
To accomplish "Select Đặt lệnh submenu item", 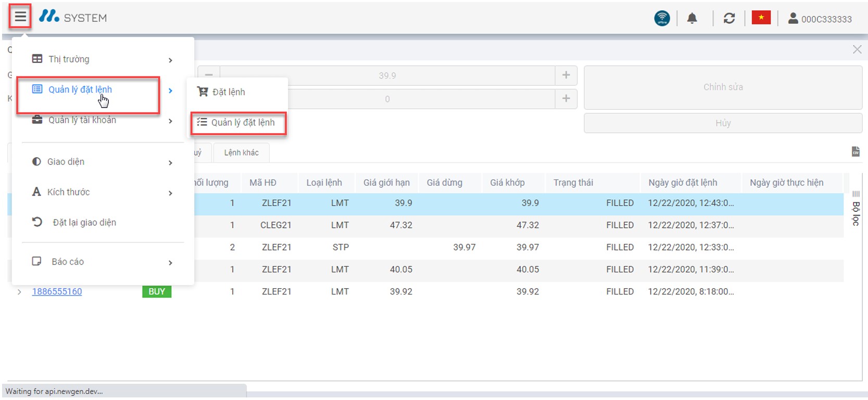I will (x=229, y=92).
